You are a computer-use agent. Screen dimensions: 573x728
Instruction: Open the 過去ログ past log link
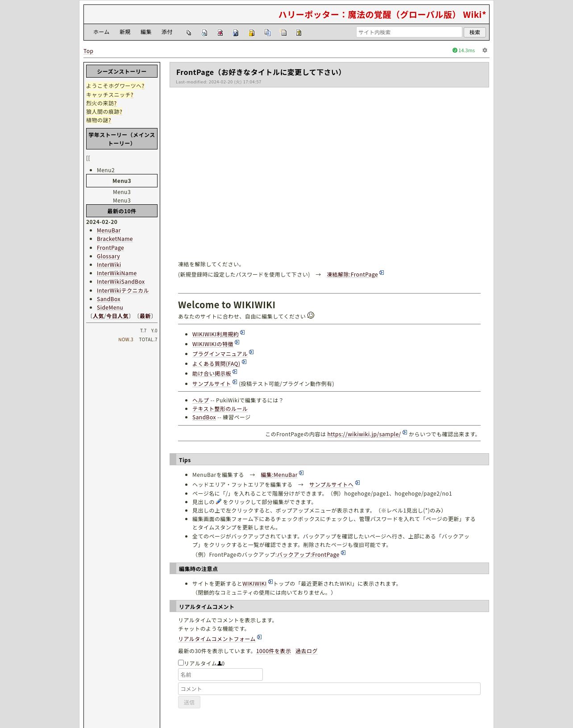coord(306,651)
